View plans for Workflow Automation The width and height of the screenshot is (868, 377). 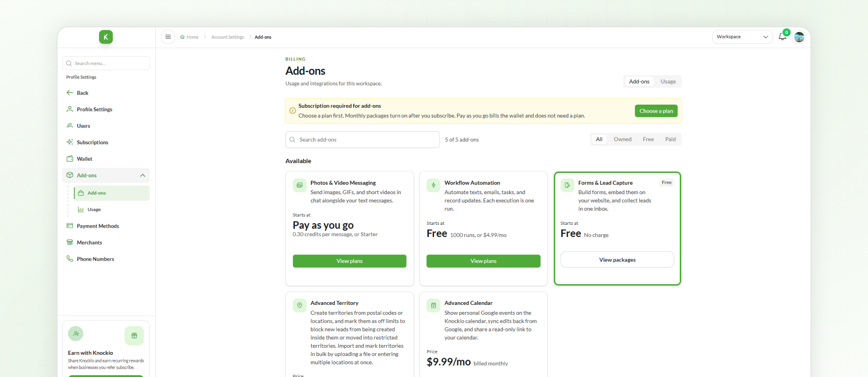pos(484,261)
